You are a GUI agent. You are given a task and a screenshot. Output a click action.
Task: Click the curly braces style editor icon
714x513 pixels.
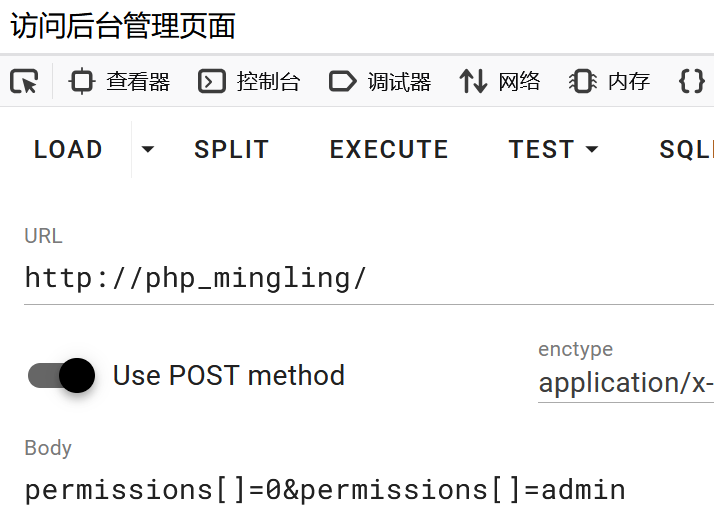click(x=691, y=82)
